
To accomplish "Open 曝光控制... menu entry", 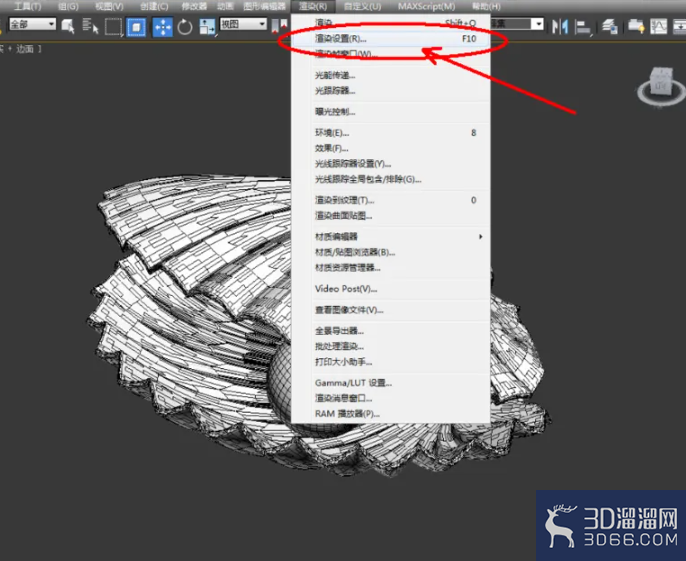I will [x=391, y=112].
